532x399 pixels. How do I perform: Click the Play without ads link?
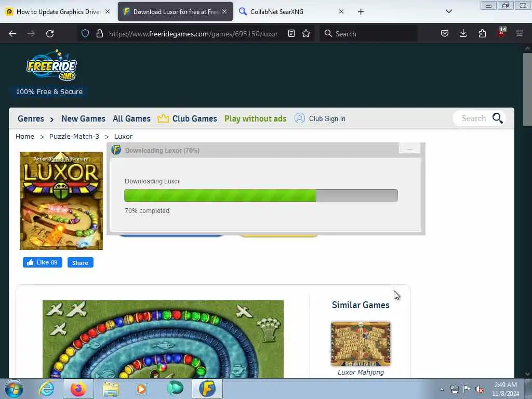(x=256, y=118)
